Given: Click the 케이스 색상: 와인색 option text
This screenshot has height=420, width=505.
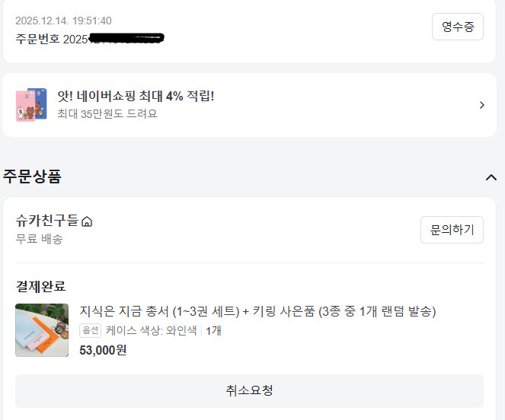Looking at the screenshot, I should tap(152, 331).
